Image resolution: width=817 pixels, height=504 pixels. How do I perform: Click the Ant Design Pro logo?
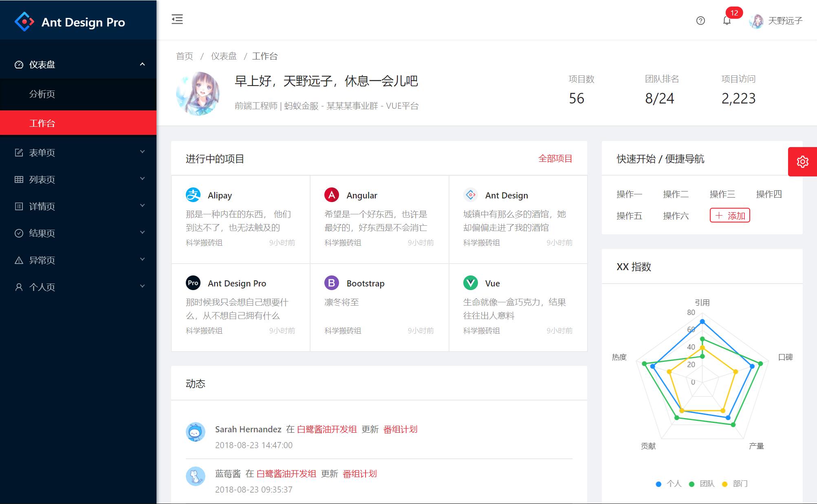coord(24,22)
